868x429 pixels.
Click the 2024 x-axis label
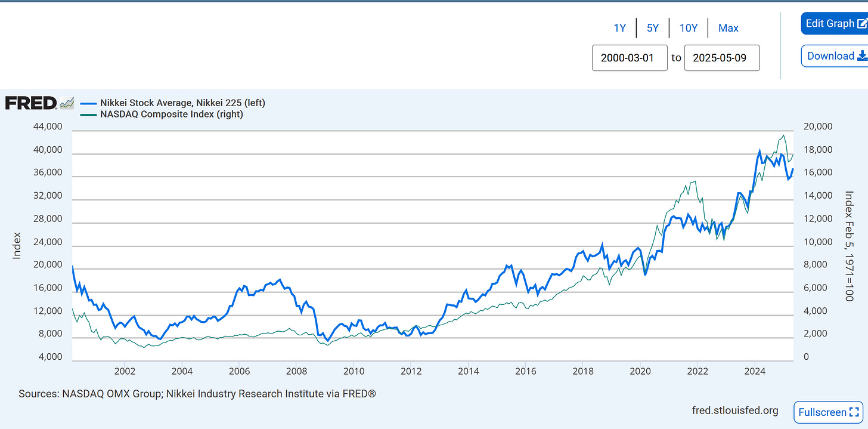(755, 371)
